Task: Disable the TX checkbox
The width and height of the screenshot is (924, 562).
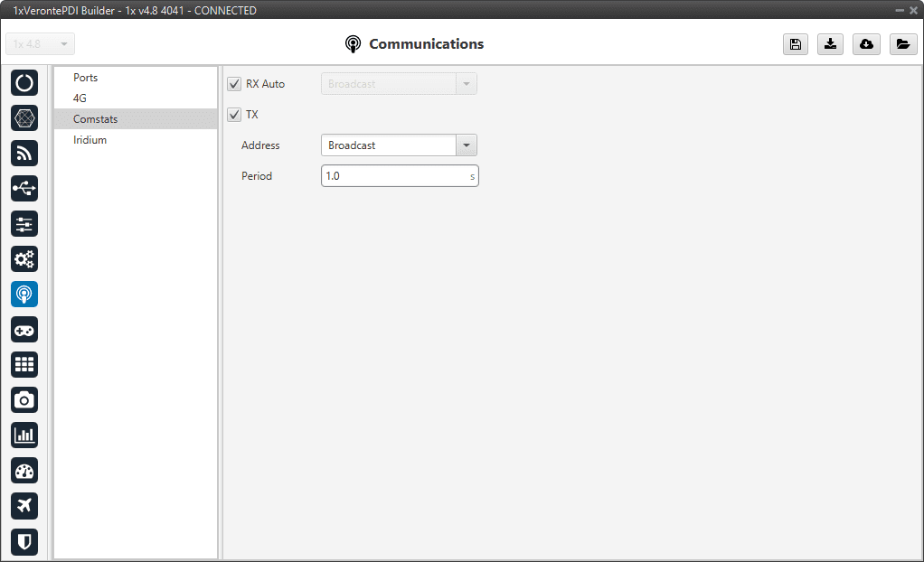Action: pos(234,115)
